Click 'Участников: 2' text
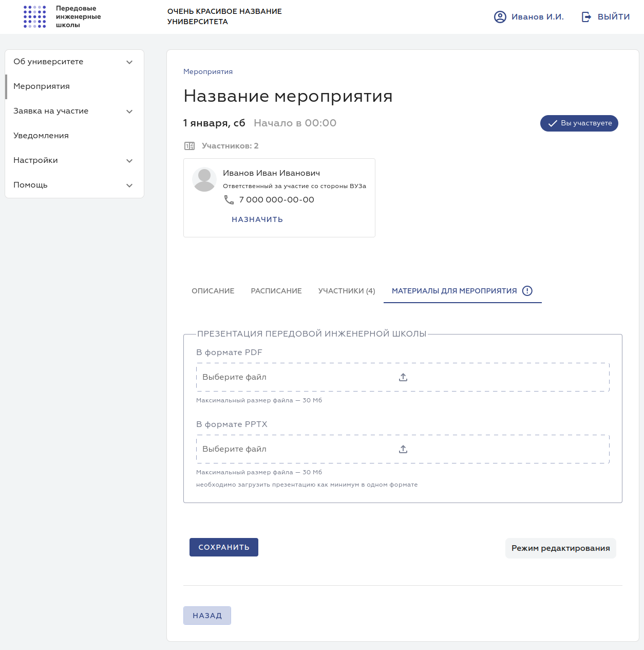 point(230,146)
